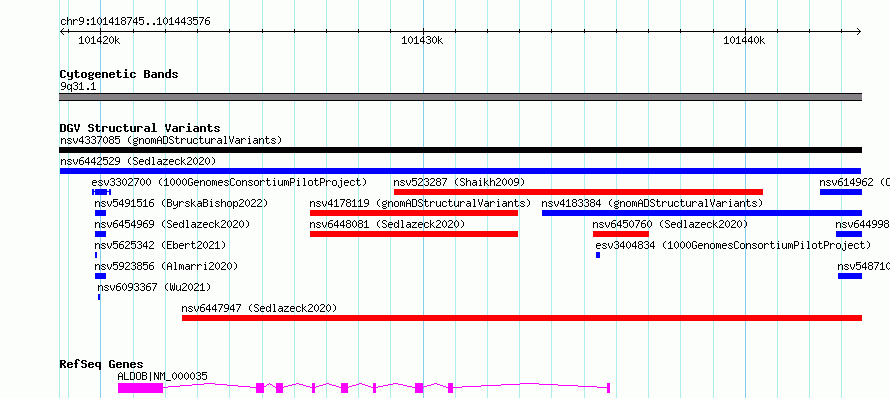This screenshot has height=398, width=890.
Task: Click the 9q31.1 band label
Action: (78, 86)
